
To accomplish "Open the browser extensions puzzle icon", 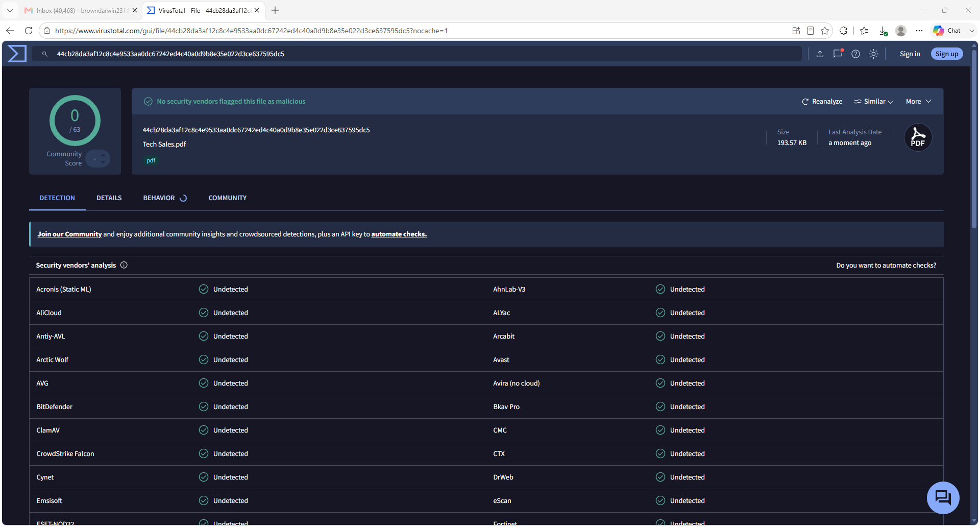I will point(843,31).
